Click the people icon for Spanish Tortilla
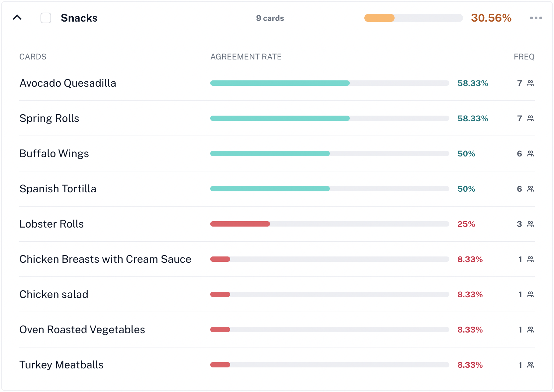 [530, 189]
